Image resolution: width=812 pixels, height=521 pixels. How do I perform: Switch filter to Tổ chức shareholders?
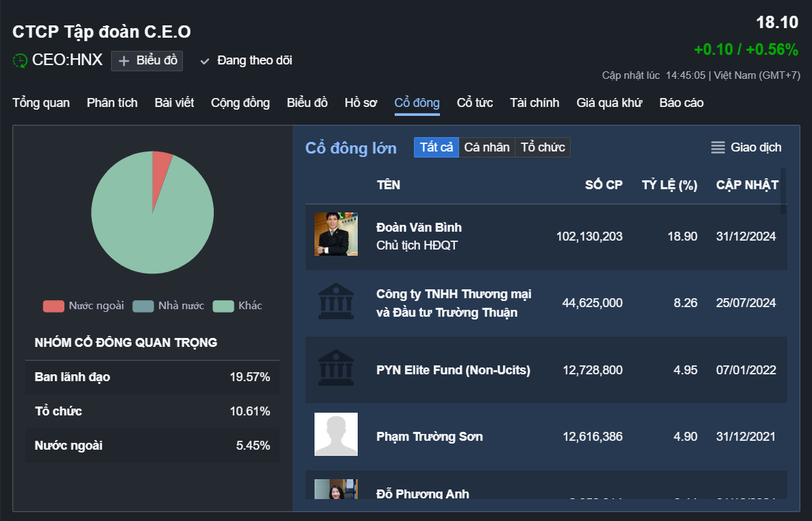coord(543,147)
